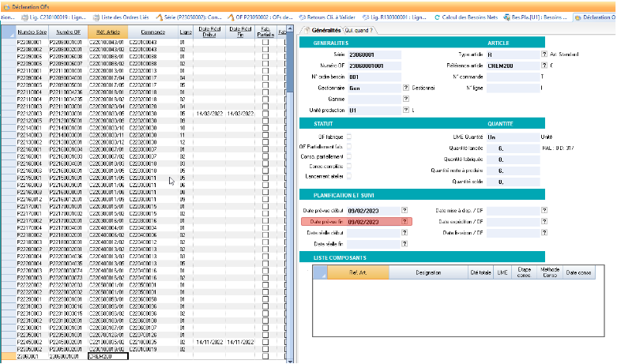The width and height of the screenshot is (617, 364).
Task: Open date picker for Date mise à disp. / OF
Action: (x=544, y=211)
